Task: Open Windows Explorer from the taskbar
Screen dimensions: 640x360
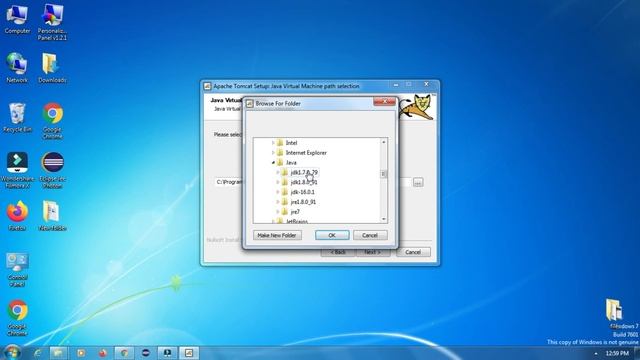Action: tap(58, 353)
